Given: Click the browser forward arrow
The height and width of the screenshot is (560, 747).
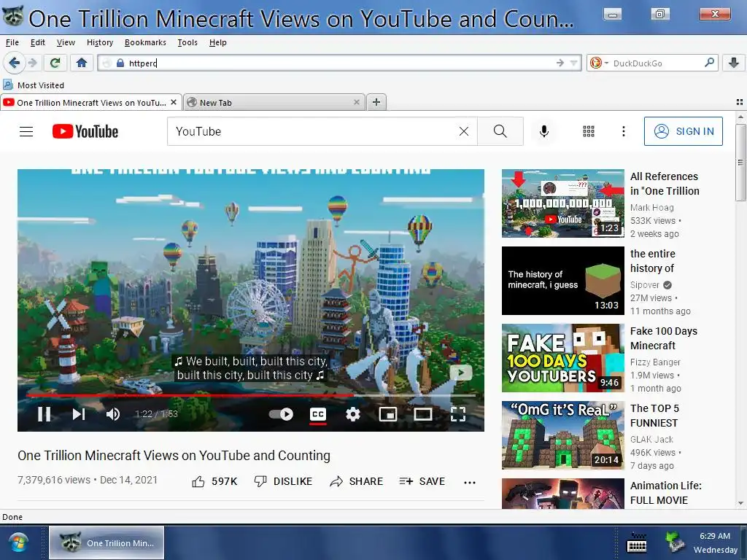Looking at the screenshot, I should [x=32, y=63].
